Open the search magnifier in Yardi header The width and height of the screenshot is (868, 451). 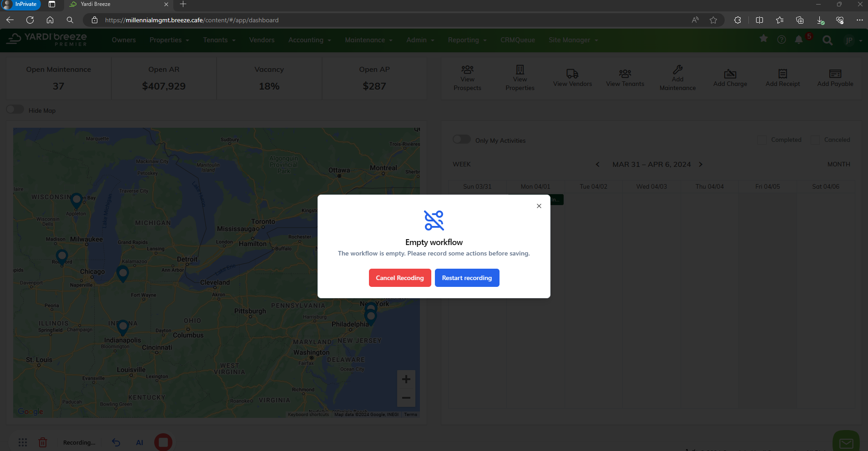pyautogui.click(x=828, y=40)
